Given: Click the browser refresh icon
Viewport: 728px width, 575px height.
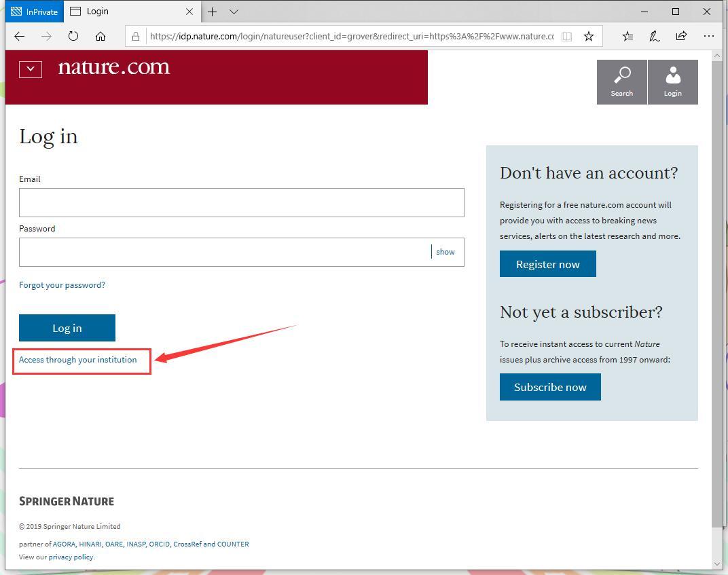Looking at the screenshot, I should click(73, 36).
